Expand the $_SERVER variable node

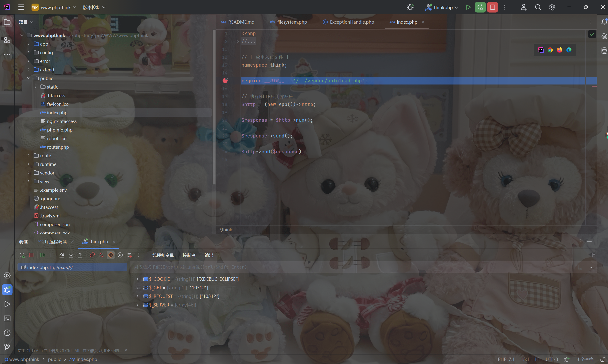(x=137, y=305)
